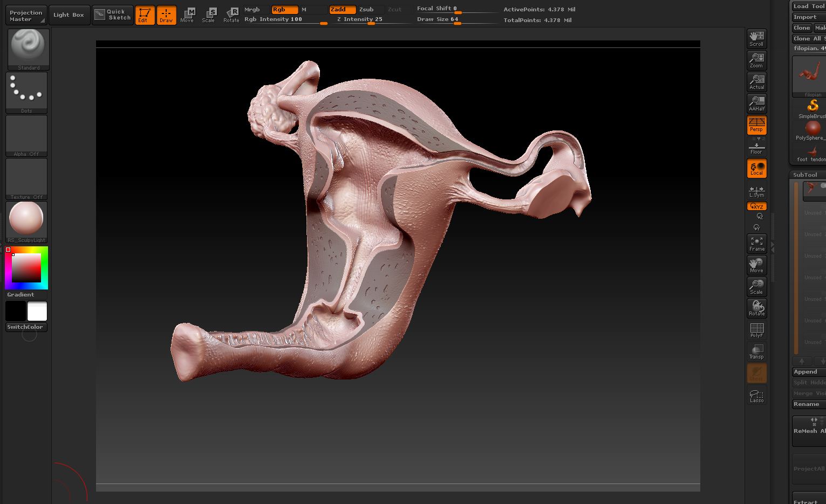Toggle Zsub sculpt mode
The width and height of the screenshot is (826, 504).
[371, 10]
